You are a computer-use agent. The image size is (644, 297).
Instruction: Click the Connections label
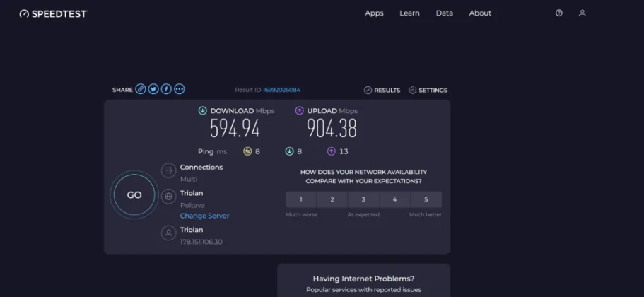pos(201,167)
